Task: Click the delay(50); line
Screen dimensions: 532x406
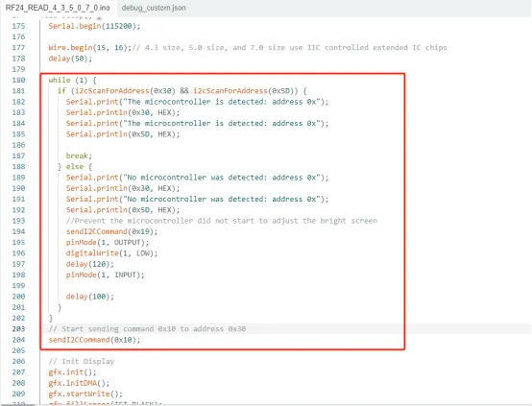Action: 70,59
